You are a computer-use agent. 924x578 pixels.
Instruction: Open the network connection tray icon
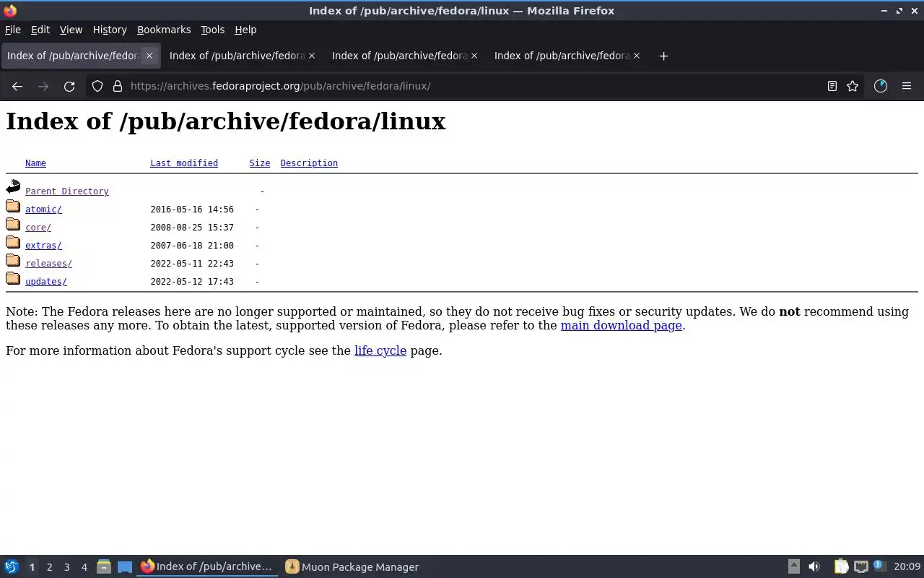pos(860,567)
